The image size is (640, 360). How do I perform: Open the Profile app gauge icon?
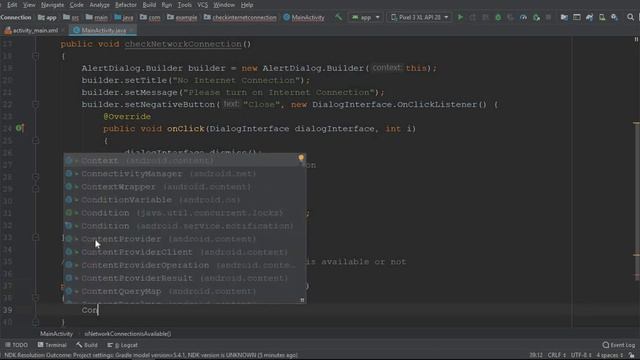[x=523, y=17]
